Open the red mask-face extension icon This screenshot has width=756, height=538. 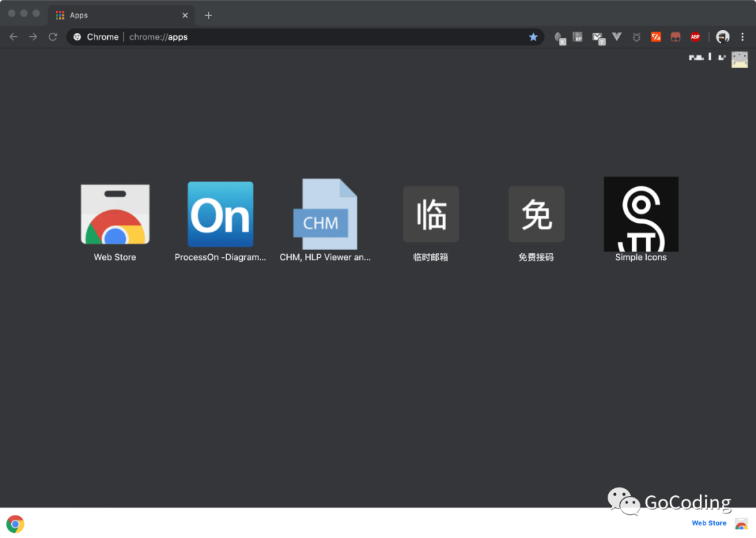coord(675,37)
